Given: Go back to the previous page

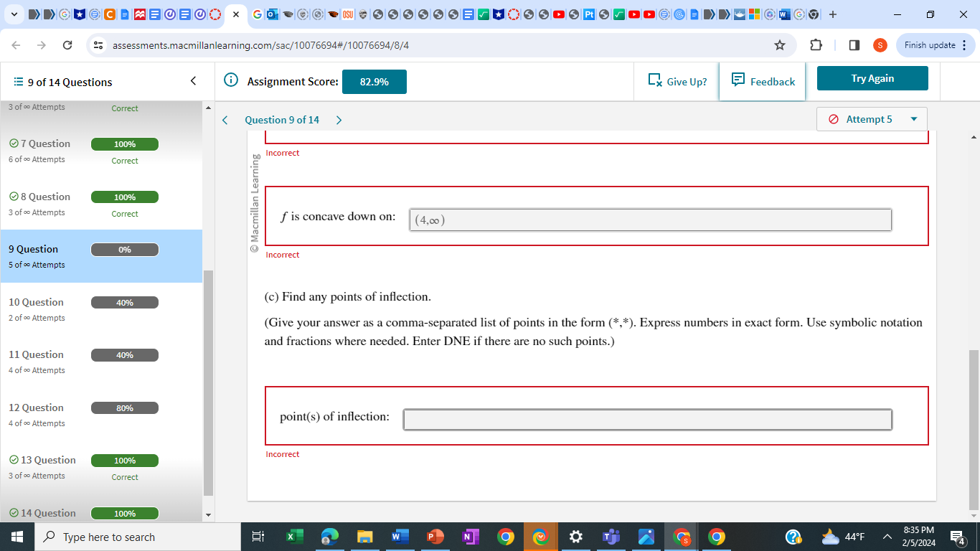Looking at the screenshot, I should [17, 45].
